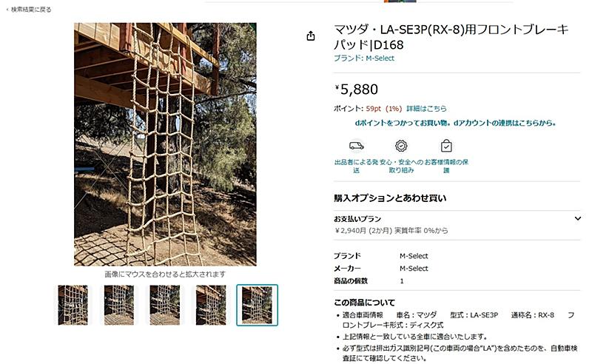Viewport: 592px width, 364px height.
Task: Select the fourth product thumbnail
Action: (211, 305)
